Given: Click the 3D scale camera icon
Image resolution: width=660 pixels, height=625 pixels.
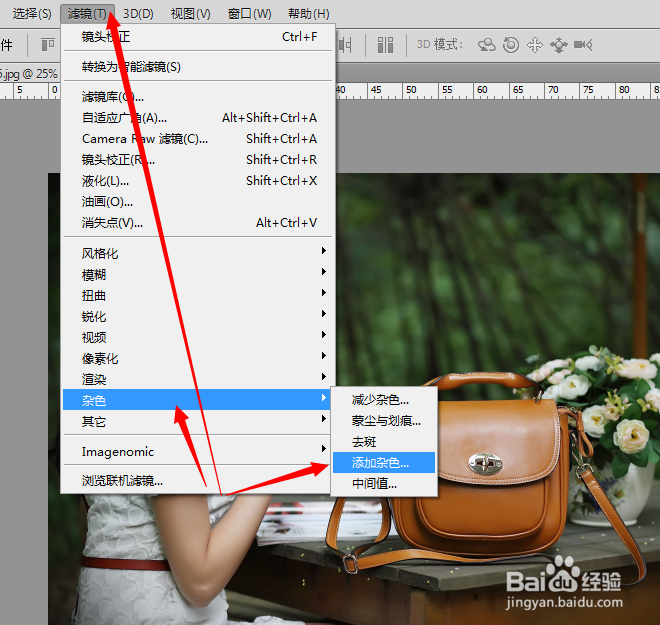Looking at the screenshot, I should [x=583, y=45].
